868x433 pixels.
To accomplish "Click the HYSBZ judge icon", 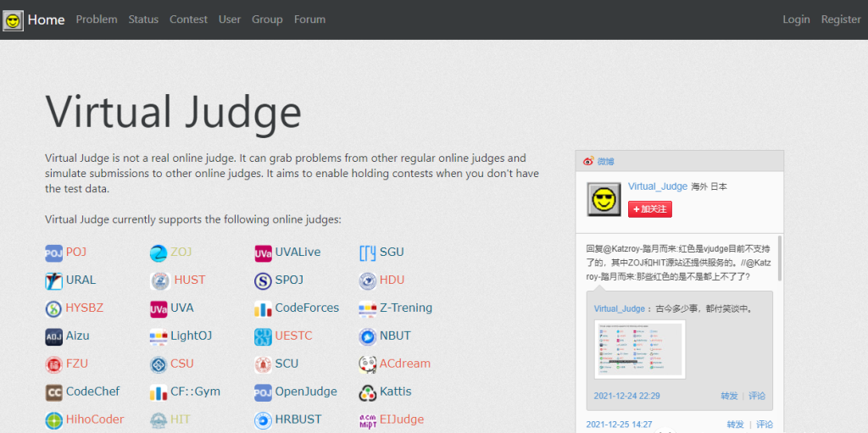I will click(x=53, y=308).
